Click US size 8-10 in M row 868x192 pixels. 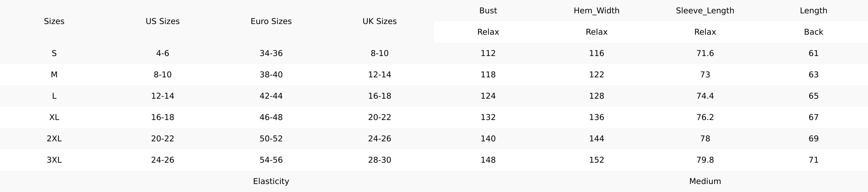tap(162, 75)
